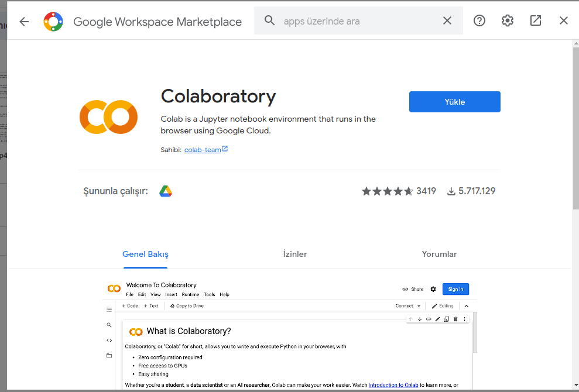579x392 pixels.
Task: Click the move cell up arrow
Action: pos(410,319)
